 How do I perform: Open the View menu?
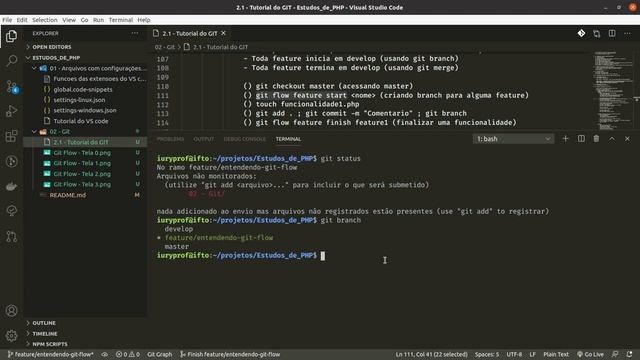[x=69, y=20]
